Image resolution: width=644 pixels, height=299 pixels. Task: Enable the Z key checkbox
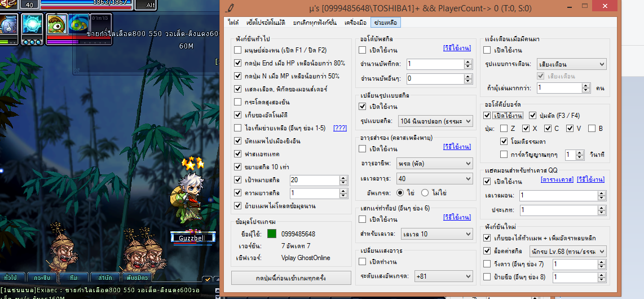click(x=504, y=128)
